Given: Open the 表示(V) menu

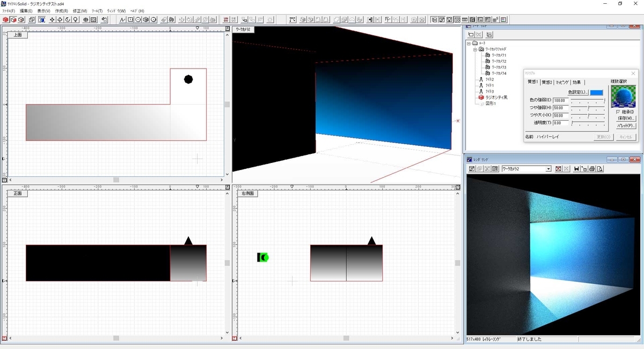Looking at the screenshot, I should [x=43, y=11].
